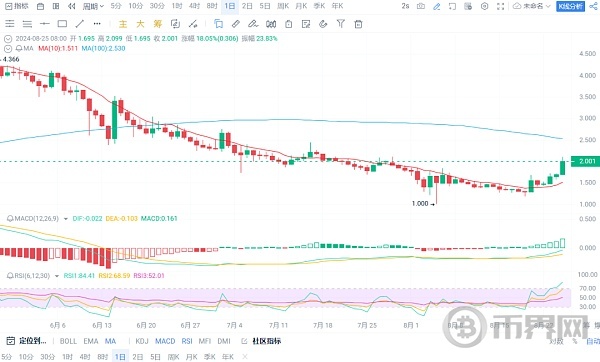
Task: Enter fullscreen mode with expand icon
Action: (x=501, y=6)
